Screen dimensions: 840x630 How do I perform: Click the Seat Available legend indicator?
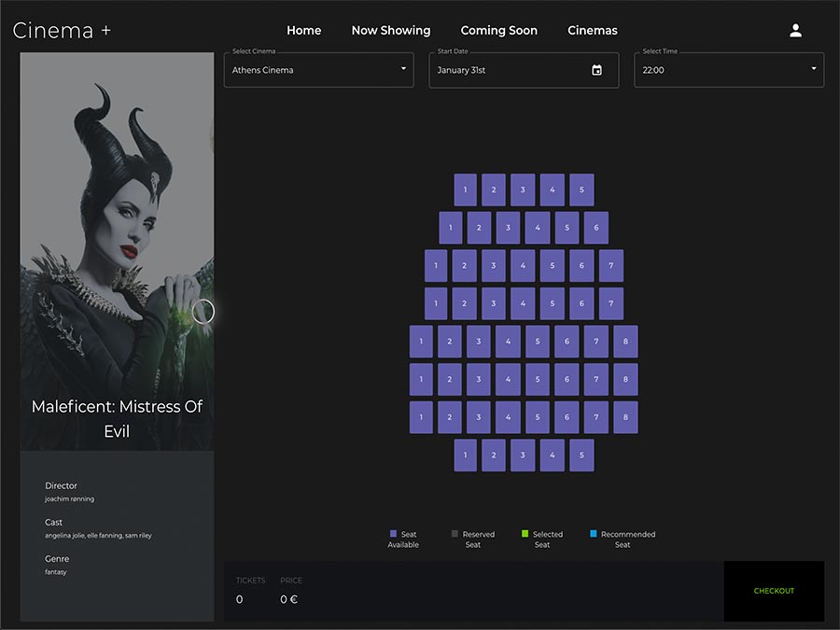tap(394, 532)
